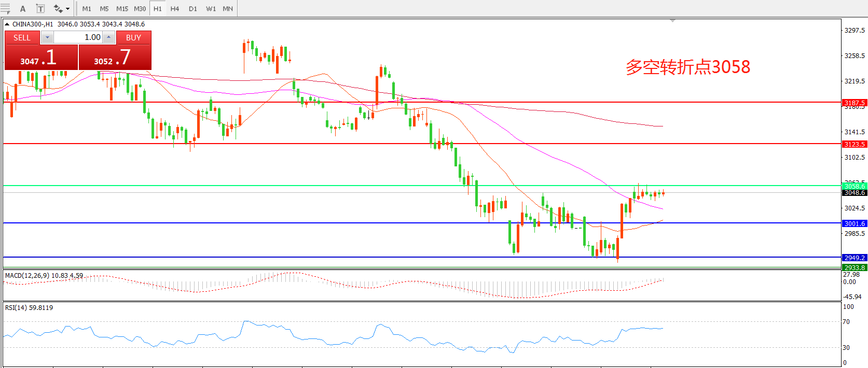This screenshot has height=368, width=868.
Task: Collapse the one-click trading panel triangle
Action: 7,24
